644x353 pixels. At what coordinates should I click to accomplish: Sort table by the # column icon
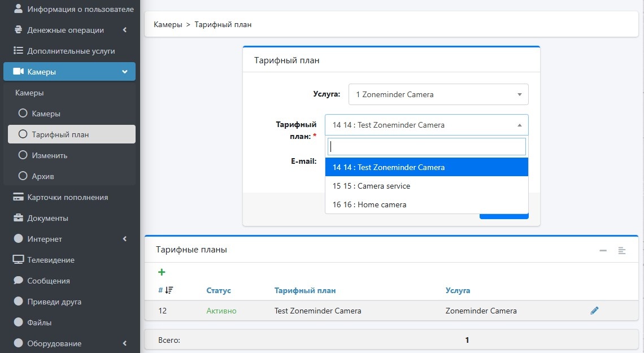[x=169, y=290]
